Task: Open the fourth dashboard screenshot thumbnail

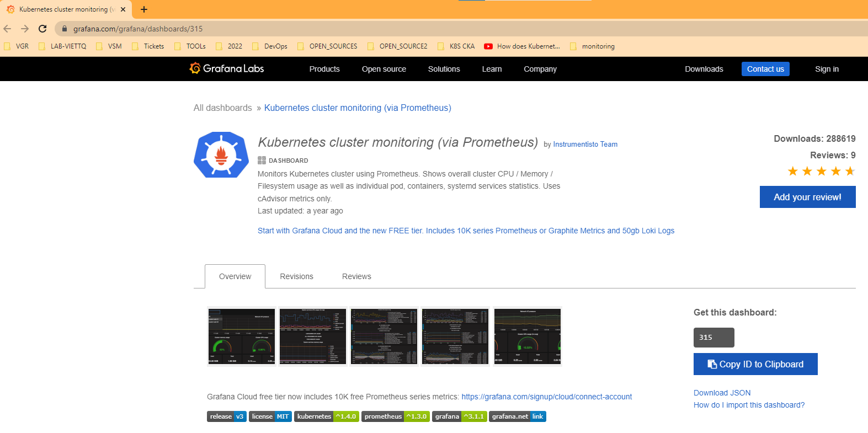Action: 455,336
